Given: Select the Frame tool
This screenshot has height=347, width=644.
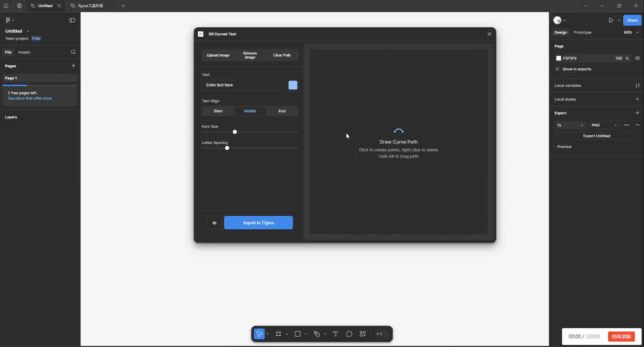Looking at the screenshot, I should click(x=278, y=334).
